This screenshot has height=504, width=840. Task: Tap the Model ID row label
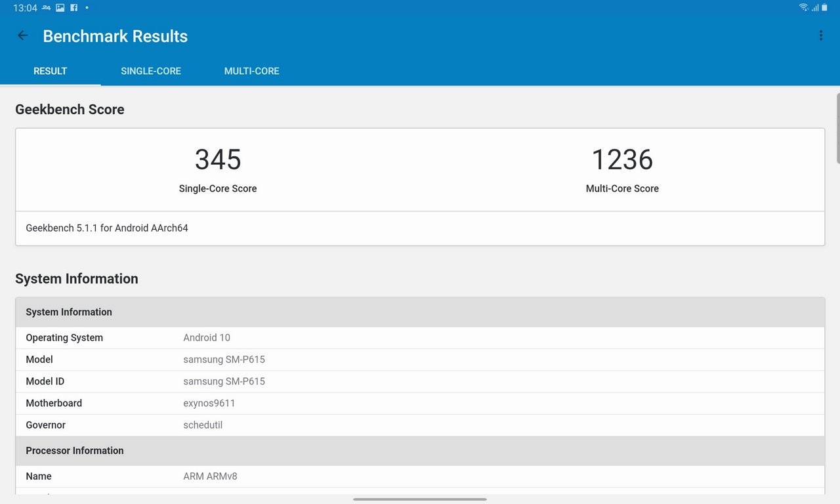(x=45, y=381)
